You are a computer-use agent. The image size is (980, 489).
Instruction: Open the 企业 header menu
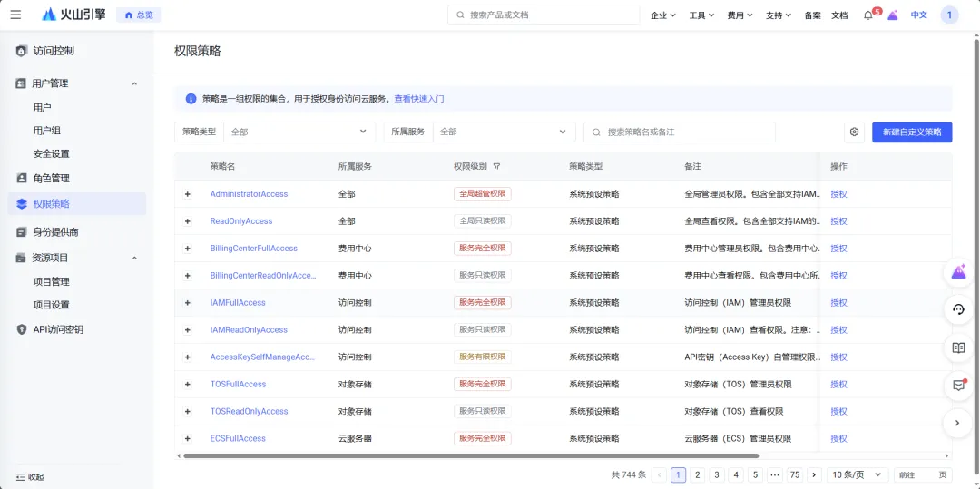663,15
